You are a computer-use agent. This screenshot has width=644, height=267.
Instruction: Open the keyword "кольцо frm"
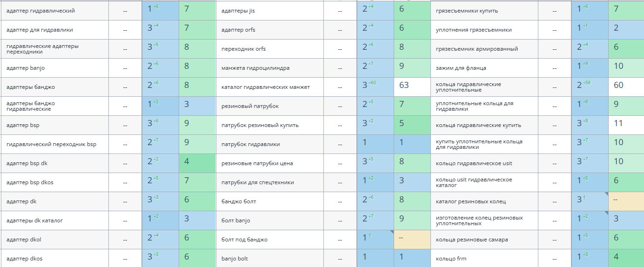point(450,259)
